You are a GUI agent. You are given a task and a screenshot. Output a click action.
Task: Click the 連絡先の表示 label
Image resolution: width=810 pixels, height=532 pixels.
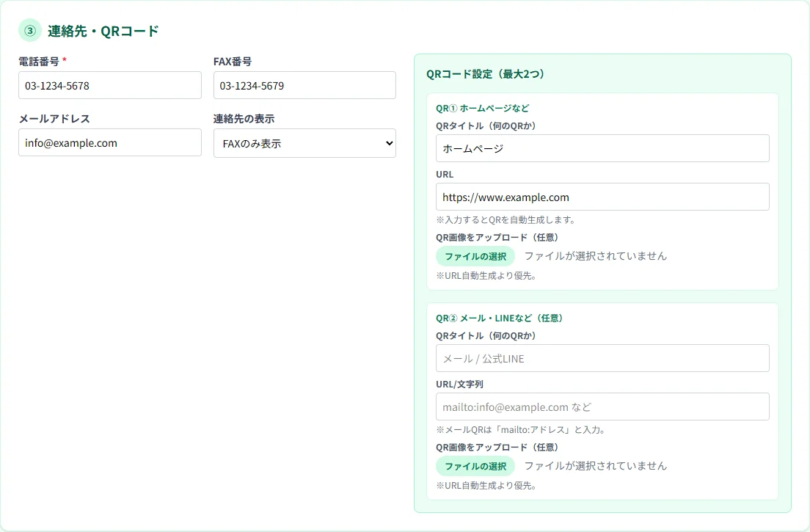(x=244, y=118)
